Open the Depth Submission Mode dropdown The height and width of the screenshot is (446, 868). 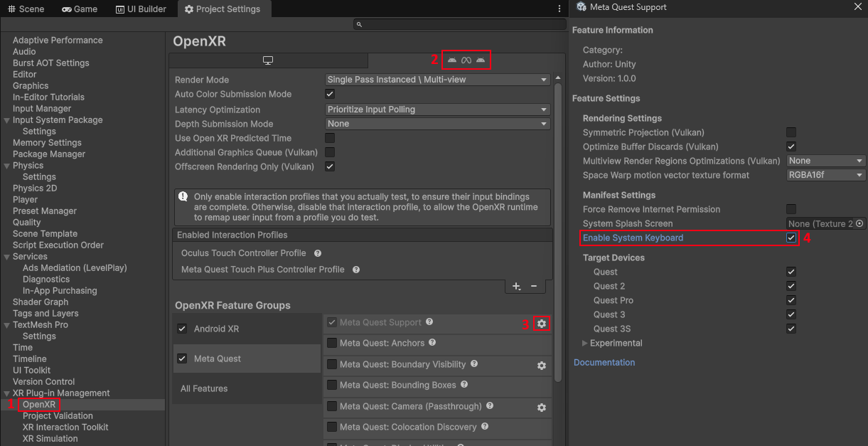pyautogui.click(x=437, y=124)
